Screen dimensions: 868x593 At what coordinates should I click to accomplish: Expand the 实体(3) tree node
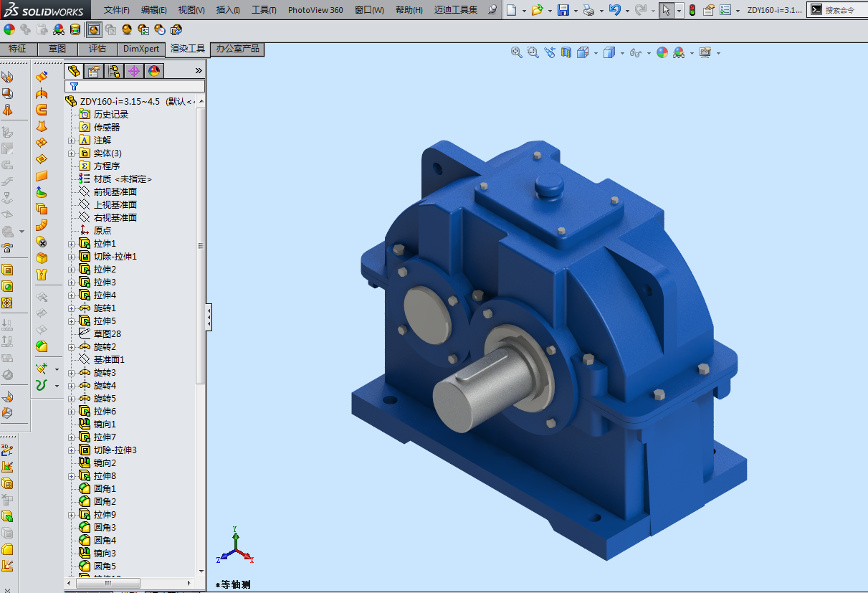(x=71, y=153)
